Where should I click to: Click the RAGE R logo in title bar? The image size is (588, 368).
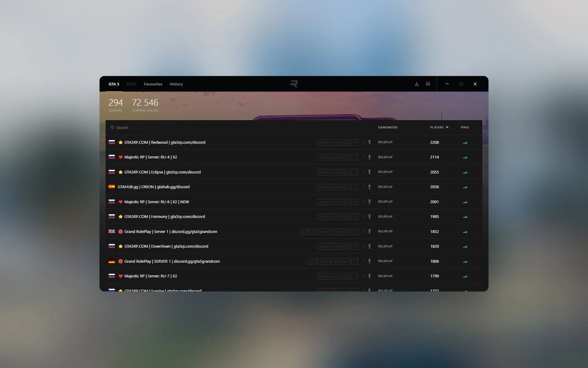pyautogui.click(x=294, y=84)
